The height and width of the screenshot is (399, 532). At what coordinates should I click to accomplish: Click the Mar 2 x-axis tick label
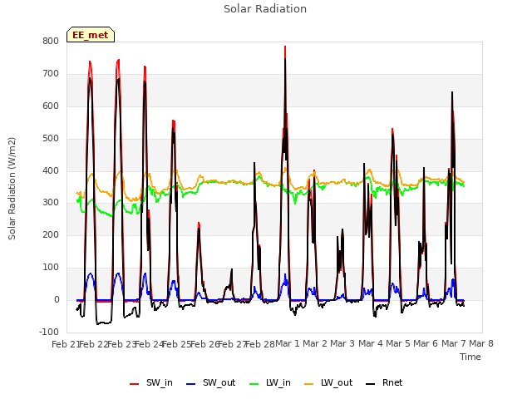[315, 343]
